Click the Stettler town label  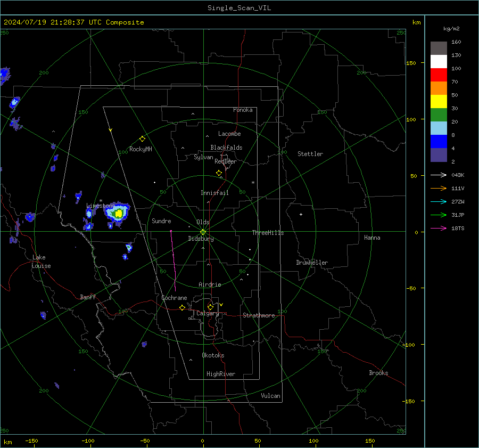point(310,154)
